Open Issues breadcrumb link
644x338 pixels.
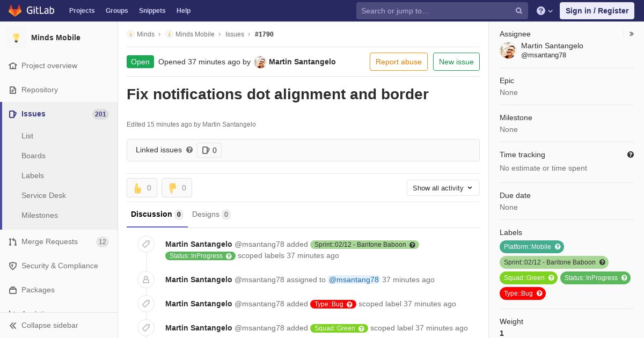pos(235,34)
